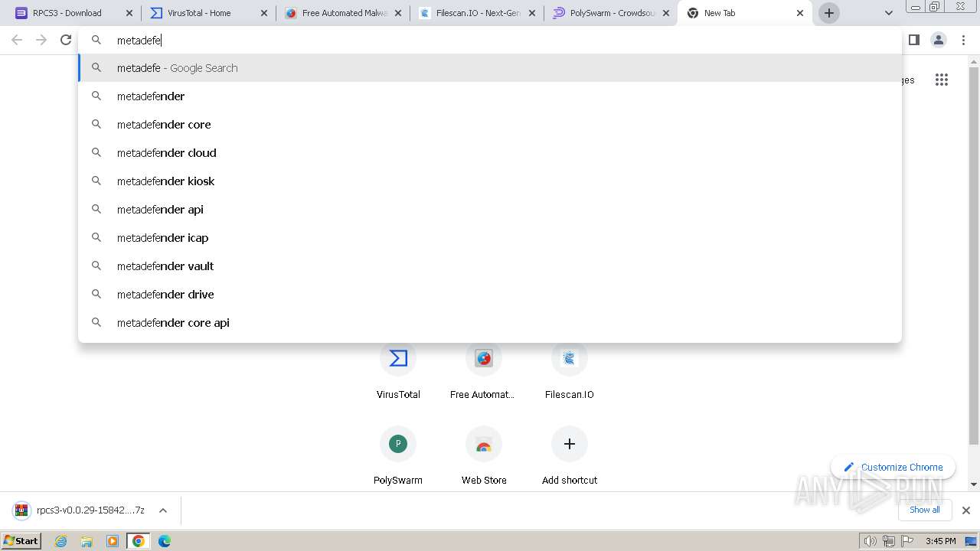
Task: Select the 'metadefender icap' suggestion
Action: click(490, 238)
